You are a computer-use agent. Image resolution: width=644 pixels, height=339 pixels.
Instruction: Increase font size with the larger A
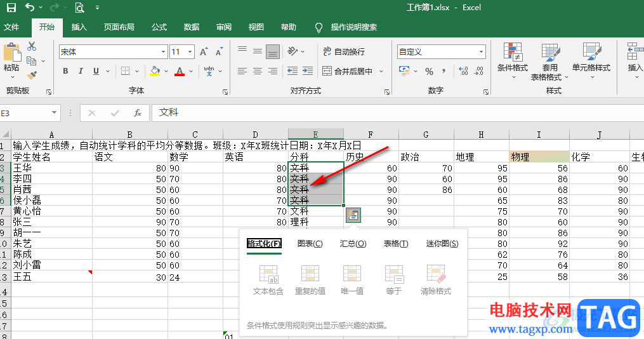pos(204,52)
